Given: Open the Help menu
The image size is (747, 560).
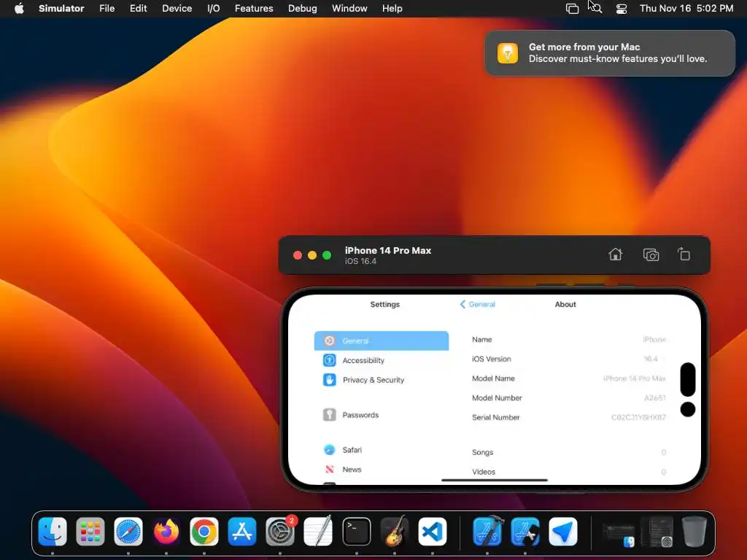Looking at the screenshot, I should tap(392, 9).
